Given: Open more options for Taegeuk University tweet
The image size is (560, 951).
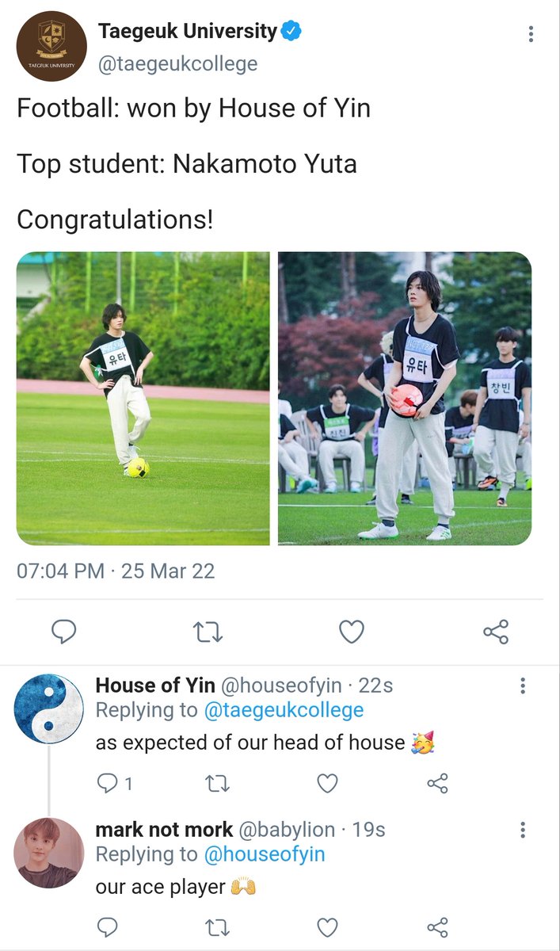Looking at the screenshot, I should tap(531, 34).
